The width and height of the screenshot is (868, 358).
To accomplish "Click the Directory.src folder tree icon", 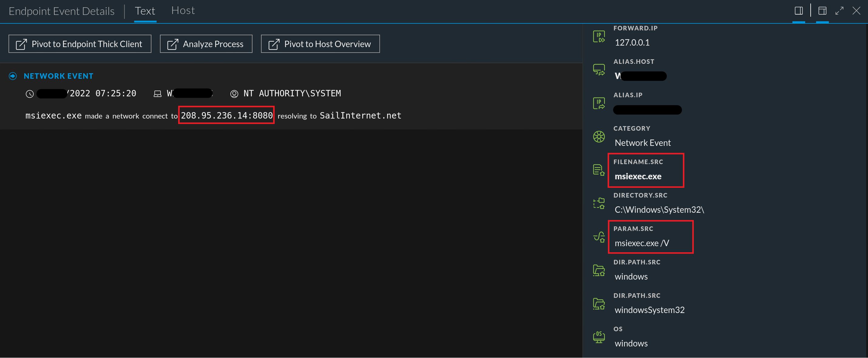I will [x=599, y=203].
